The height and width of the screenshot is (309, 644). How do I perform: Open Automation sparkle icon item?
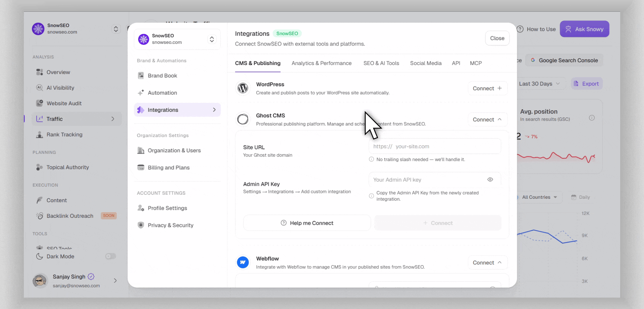(x=141, y=92)
